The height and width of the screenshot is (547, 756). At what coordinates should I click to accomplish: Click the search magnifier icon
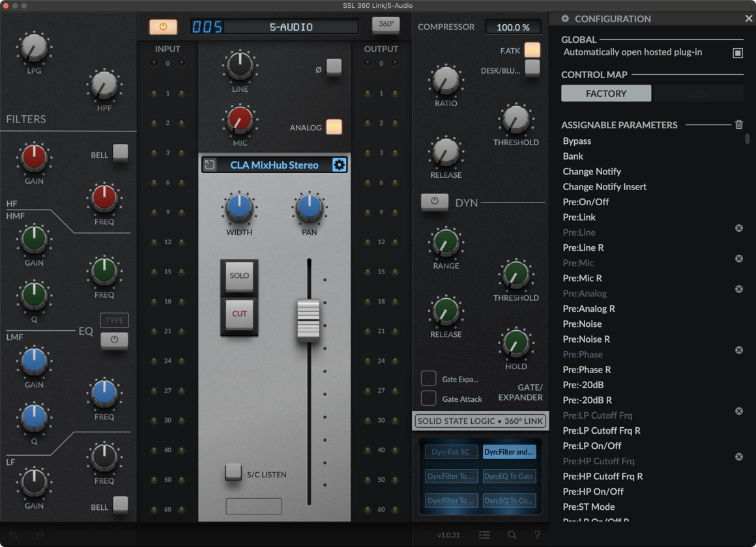click(510, 535)
